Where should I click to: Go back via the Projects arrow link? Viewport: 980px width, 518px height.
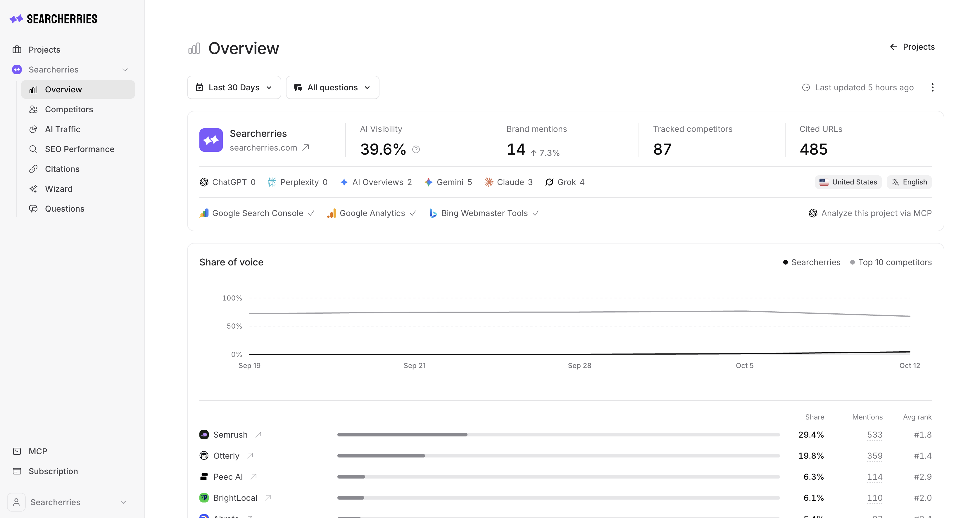tap(912, 47)
